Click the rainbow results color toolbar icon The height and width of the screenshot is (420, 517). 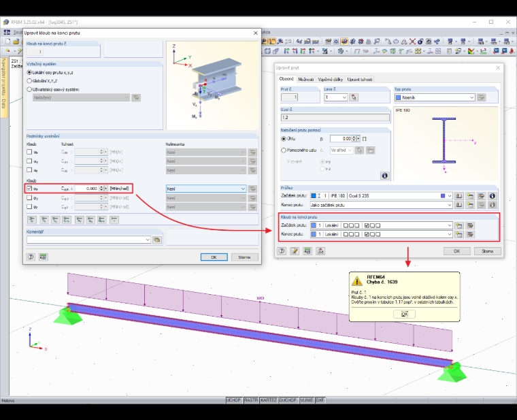tap(471, 51)
